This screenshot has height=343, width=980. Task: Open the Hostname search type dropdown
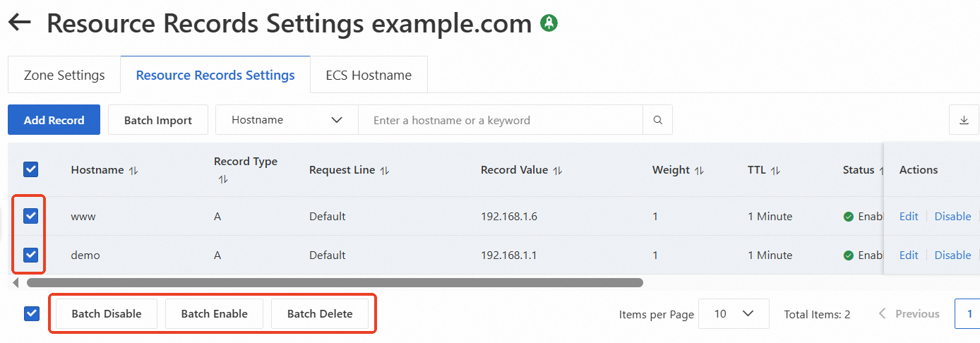click(287, 120)
